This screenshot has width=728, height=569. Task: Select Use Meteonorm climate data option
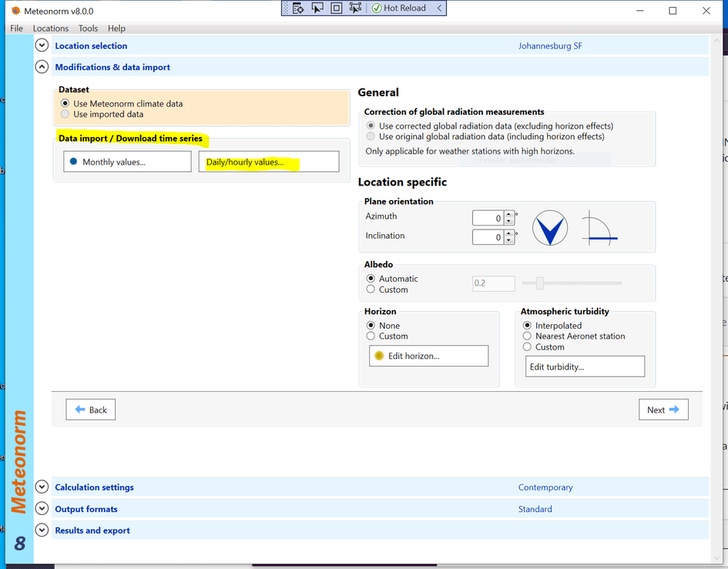pyautogui.click(x=65, y=103)
